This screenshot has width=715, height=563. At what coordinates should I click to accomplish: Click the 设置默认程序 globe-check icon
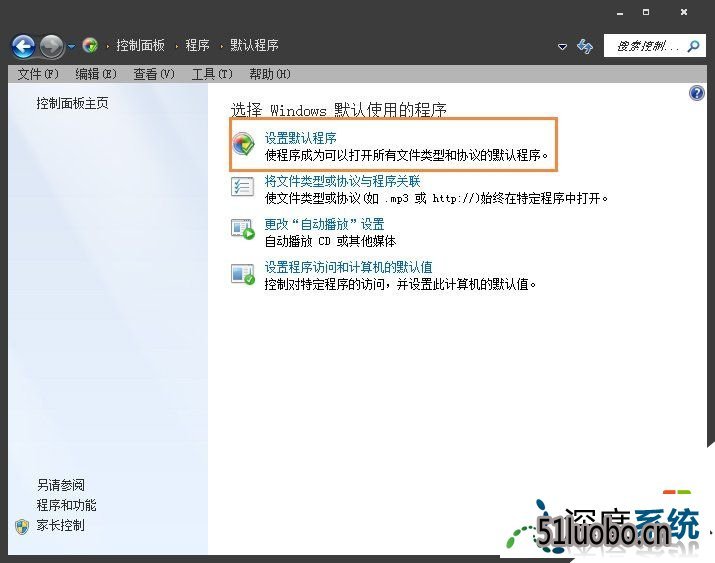(x=244, y=144)
